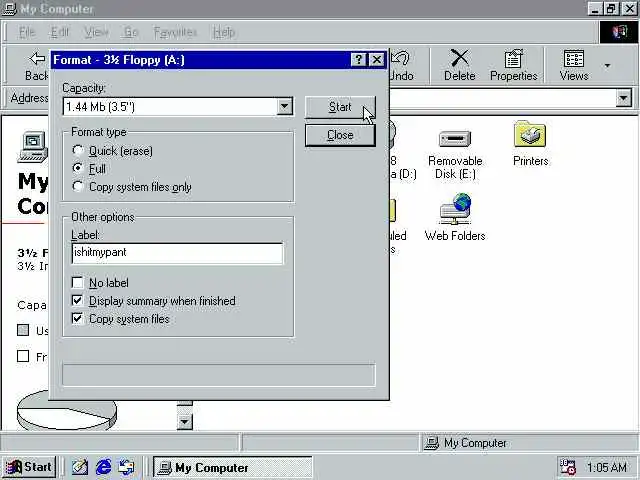Click the Format dialog help question-mark button
Image resolution: width=640 pixels, height=480 pixels.
click(358, 60)
